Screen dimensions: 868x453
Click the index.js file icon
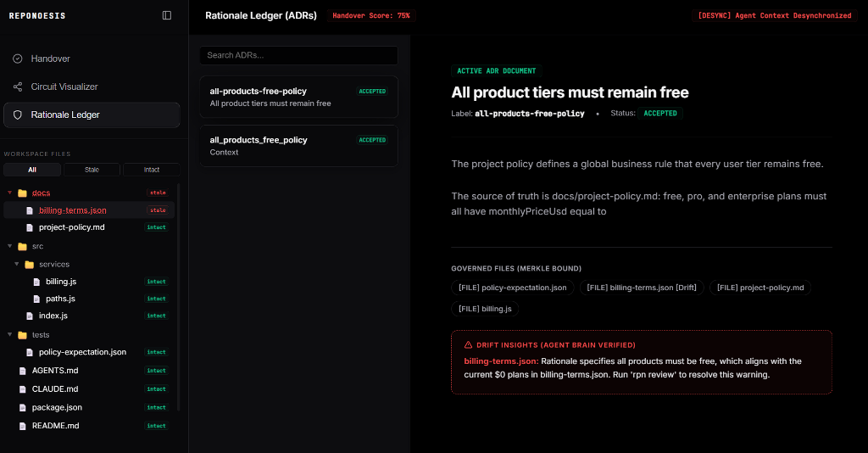(30, 316)
